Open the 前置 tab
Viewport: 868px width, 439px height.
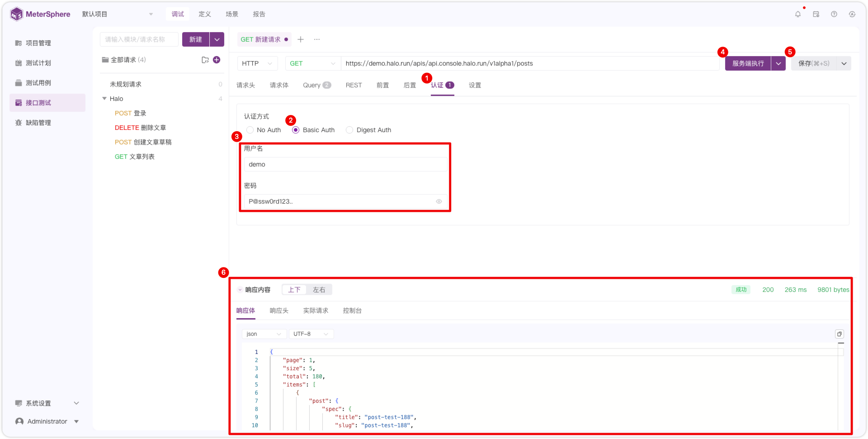click(383, 85)
